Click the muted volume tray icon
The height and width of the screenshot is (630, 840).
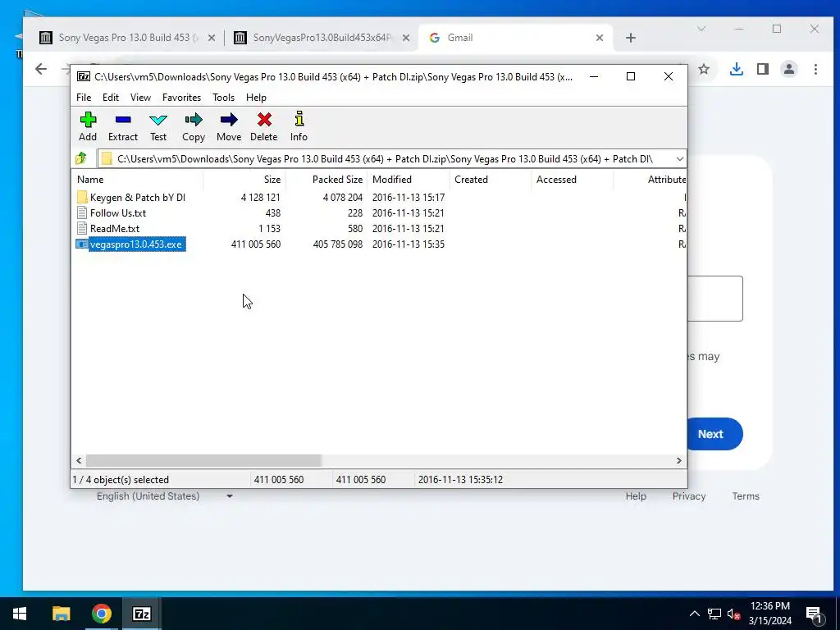(733, 614)
